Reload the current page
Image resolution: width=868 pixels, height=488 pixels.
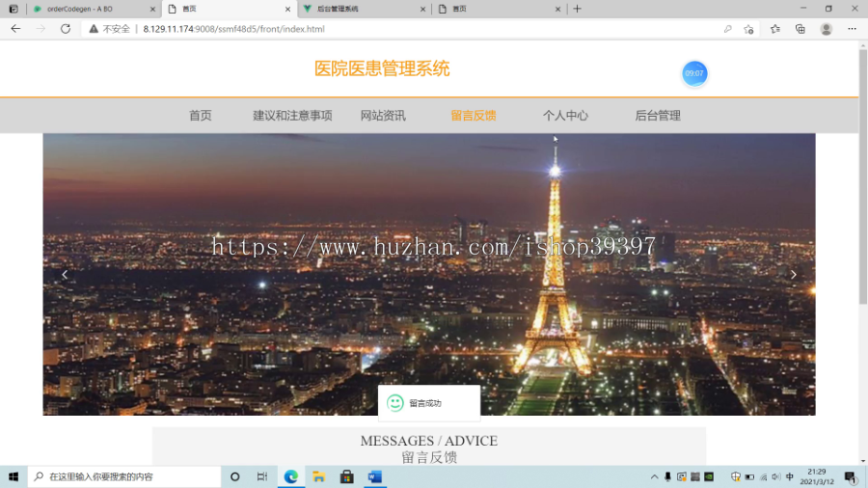[66, 29]
